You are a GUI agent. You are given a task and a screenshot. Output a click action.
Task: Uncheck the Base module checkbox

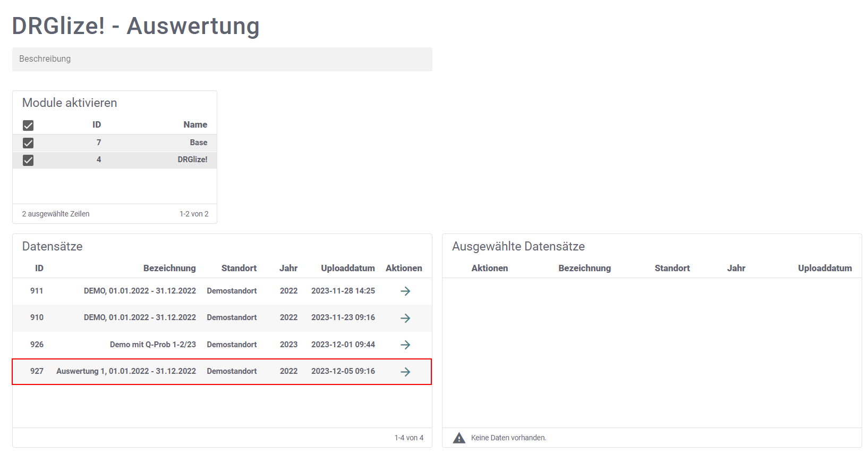pyautogui.click(x=28, y=143)
